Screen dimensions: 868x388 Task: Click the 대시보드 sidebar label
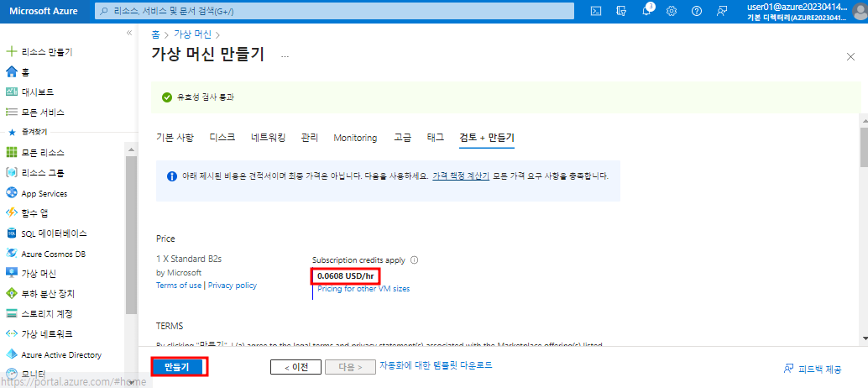click(38, 92)
